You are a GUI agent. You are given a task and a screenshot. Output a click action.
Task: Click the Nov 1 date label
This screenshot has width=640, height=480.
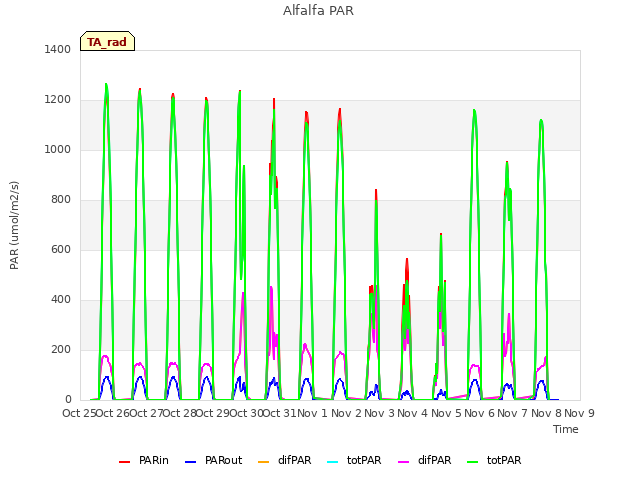[313, 413]
